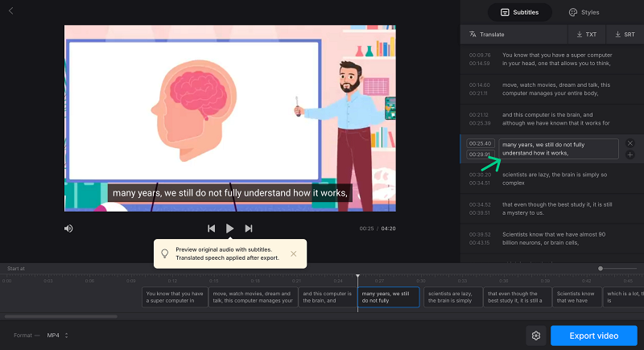This screenshot has height=350, width=644.
Task: Skip to the previous subtitle segment
Action: click(211, 229)
